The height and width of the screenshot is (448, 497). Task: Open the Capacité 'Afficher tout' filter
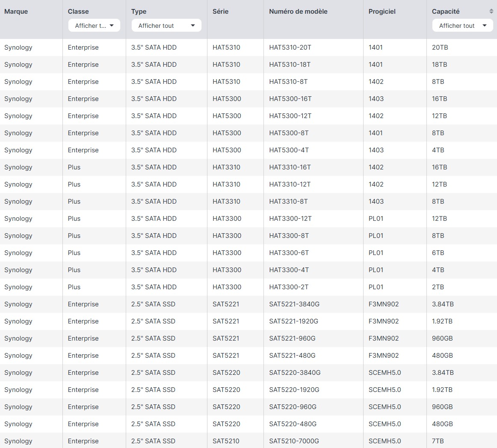click(462, 26)
